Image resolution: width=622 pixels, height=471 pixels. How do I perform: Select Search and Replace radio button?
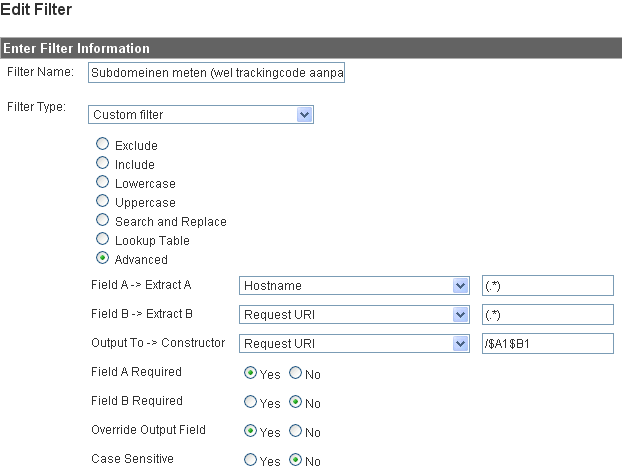102,220
